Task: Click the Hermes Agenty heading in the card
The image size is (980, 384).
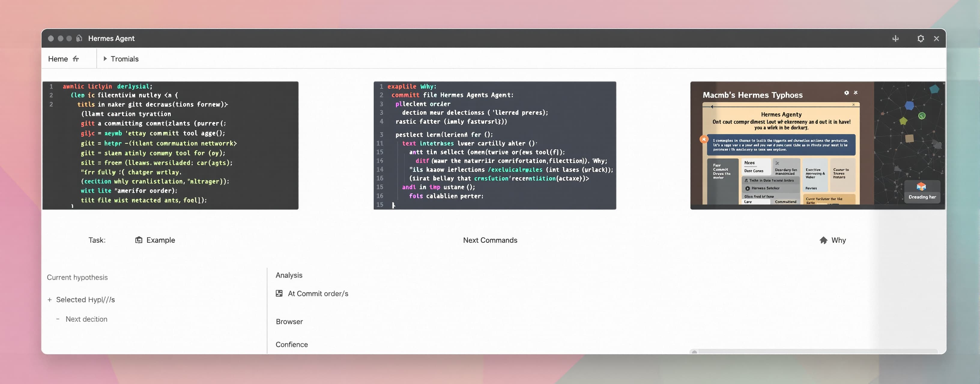Action: click(781, 114)
